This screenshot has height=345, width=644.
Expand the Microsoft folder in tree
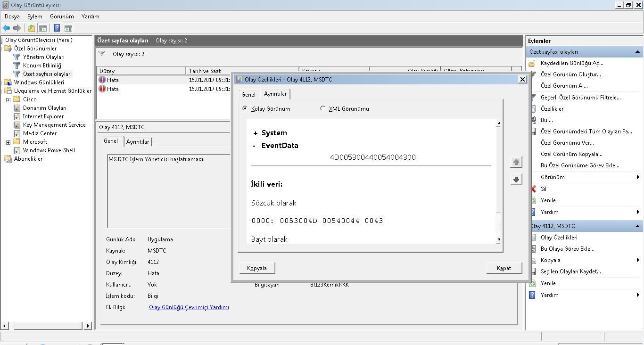point(8,142)
